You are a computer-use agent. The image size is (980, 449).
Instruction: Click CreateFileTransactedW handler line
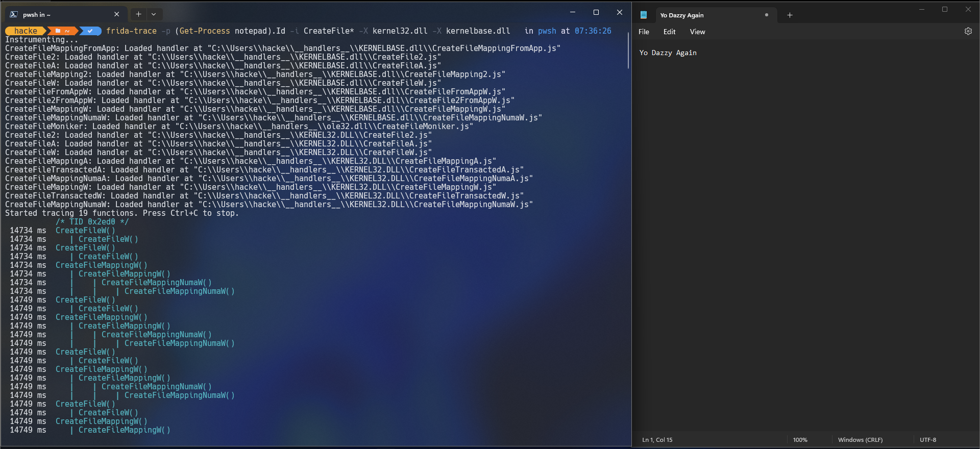[x=264, y=196]
